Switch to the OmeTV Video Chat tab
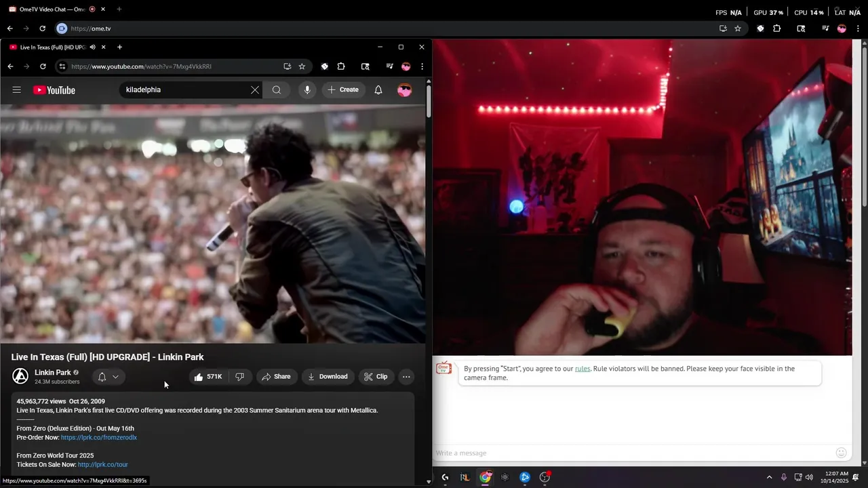The height and width of the screenshot is (488, 868). point(53,9)
